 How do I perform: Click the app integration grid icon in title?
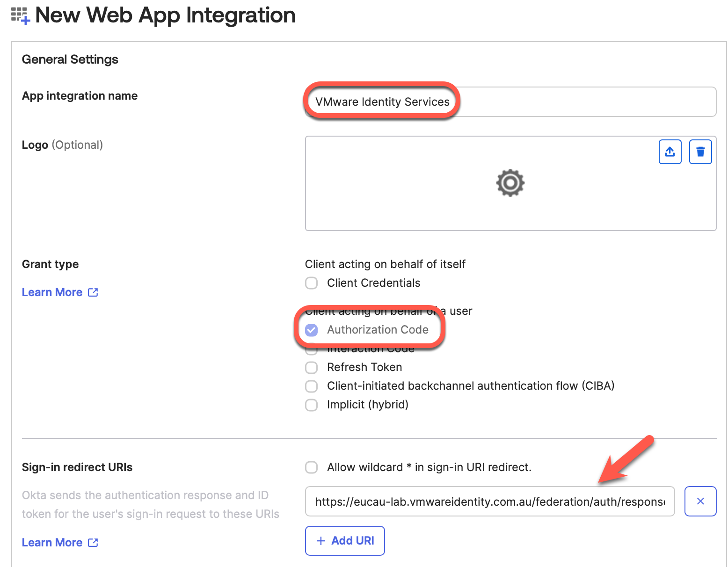pyautogui.click(x=20, y=15)
